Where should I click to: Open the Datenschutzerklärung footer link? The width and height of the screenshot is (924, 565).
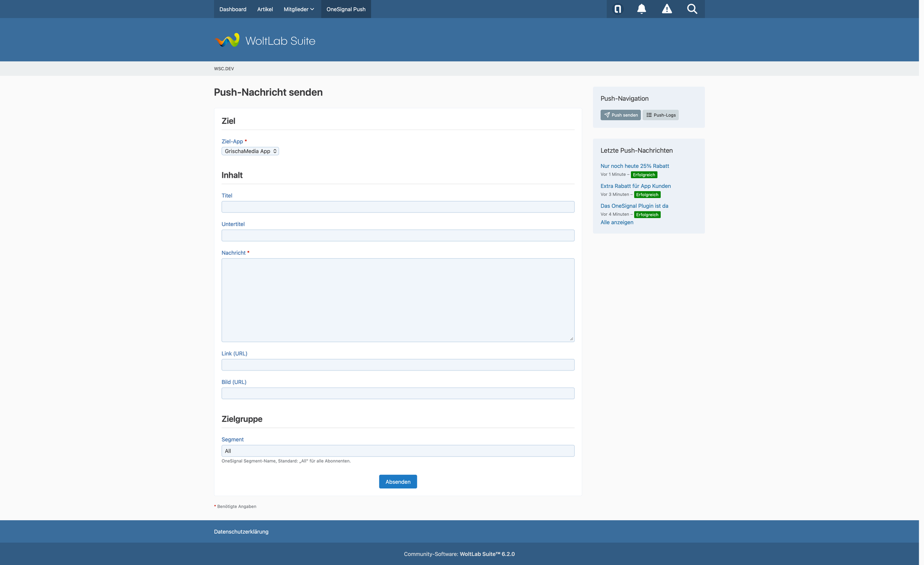pos(241,532)
